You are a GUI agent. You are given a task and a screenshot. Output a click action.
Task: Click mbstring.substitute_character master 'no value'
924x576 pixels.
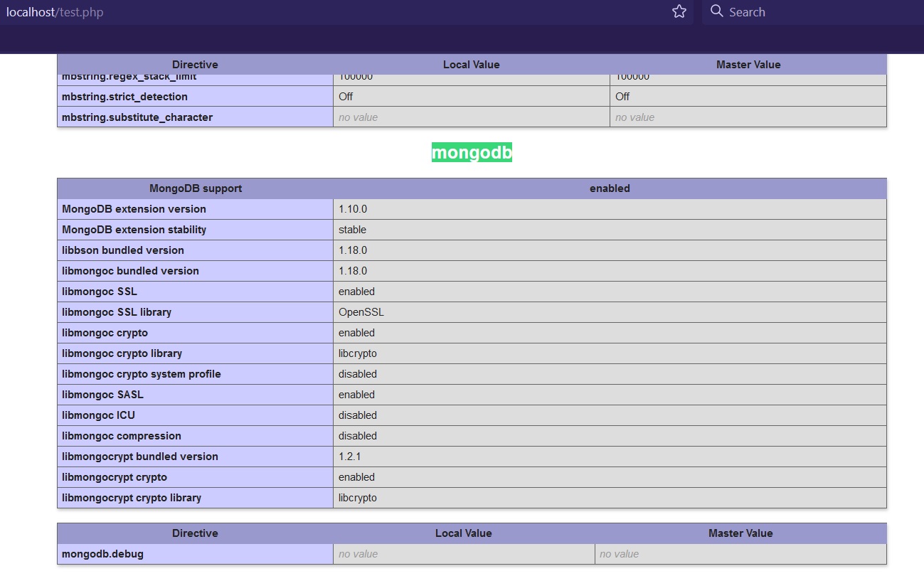coord(635,117)
